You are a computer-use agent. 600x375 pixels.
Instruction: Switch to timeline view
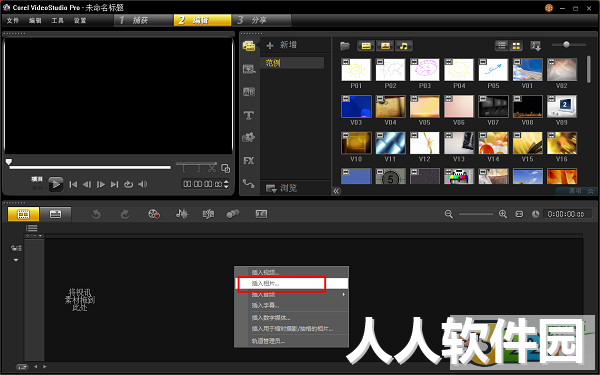point(55,214)
